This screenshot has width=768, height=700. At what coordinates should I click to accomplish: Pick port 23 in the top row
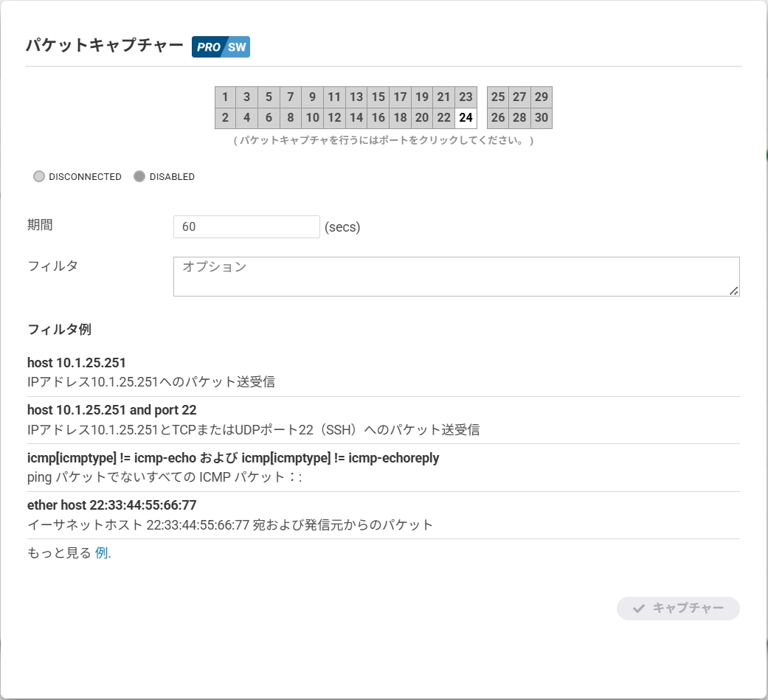[x=466, y=97]
